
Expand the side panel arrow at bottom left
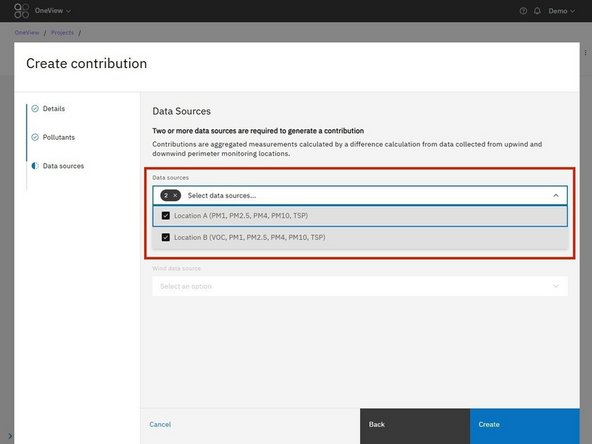[10, 436]
